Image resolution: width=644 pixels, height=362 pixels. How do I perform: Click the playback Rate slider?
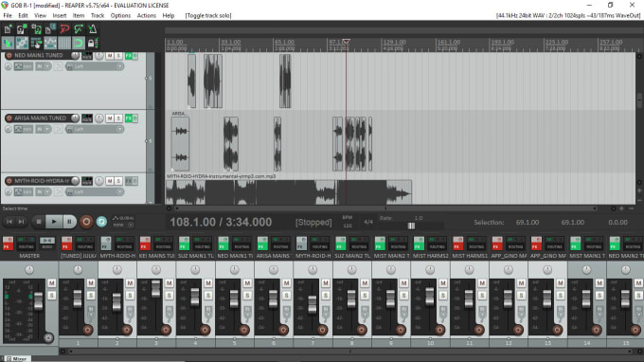[411, 226]
